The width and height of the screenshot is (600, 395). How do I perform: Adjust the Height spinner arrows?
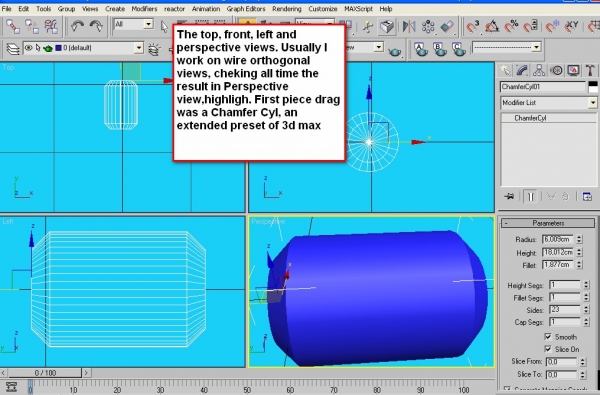(x=579, y=252)
